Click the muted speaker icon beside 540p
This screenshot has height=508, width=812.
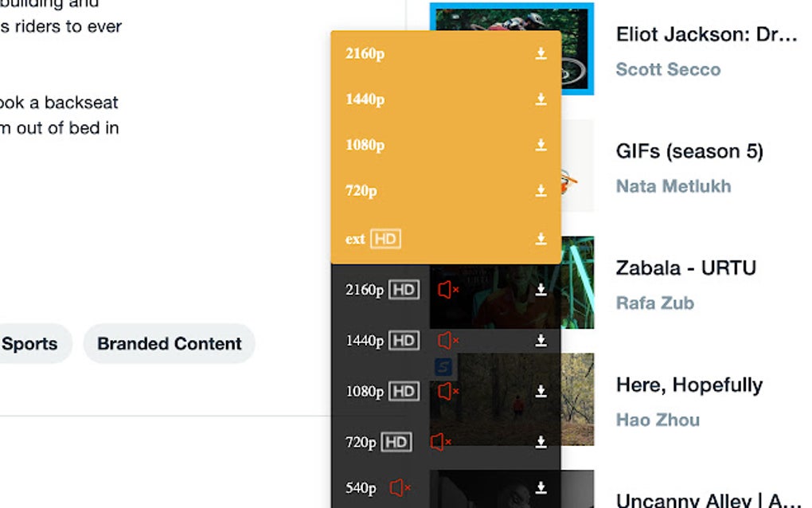click(400, 488)
